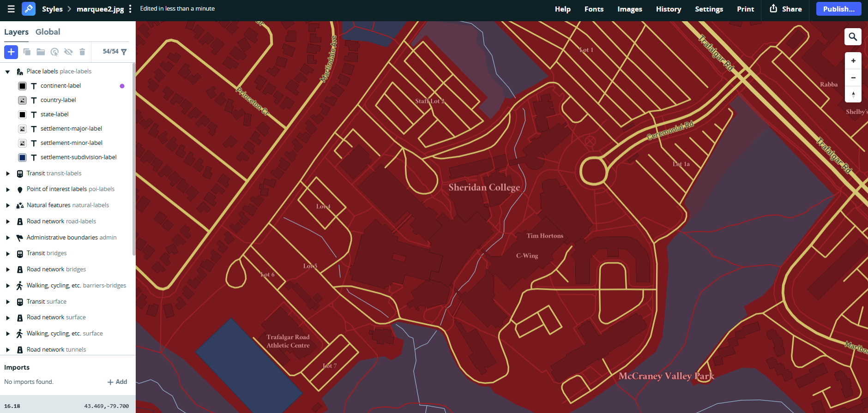Open the History menu
868x413 pixels.
[668, 9]
